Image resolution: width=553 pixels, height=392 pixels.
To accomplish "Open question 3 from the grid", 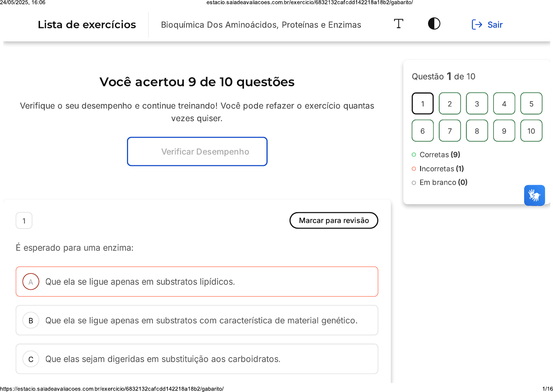I will [x=477, y=104].
